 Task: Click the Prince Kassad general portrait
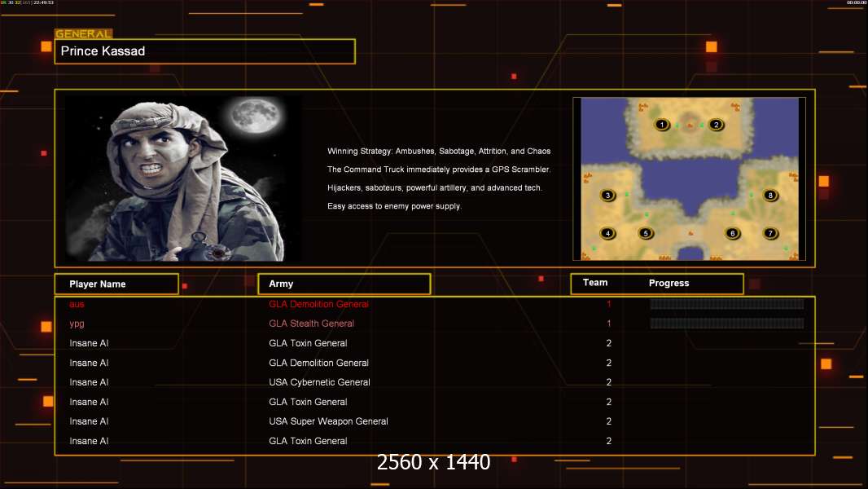[x=183, y=178]
